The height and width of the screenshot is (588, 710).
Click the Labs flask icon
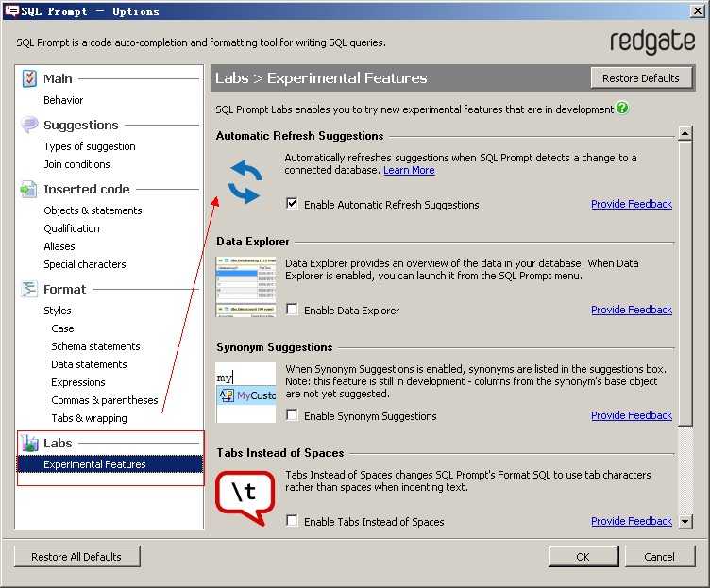click(x=29, y=443)
